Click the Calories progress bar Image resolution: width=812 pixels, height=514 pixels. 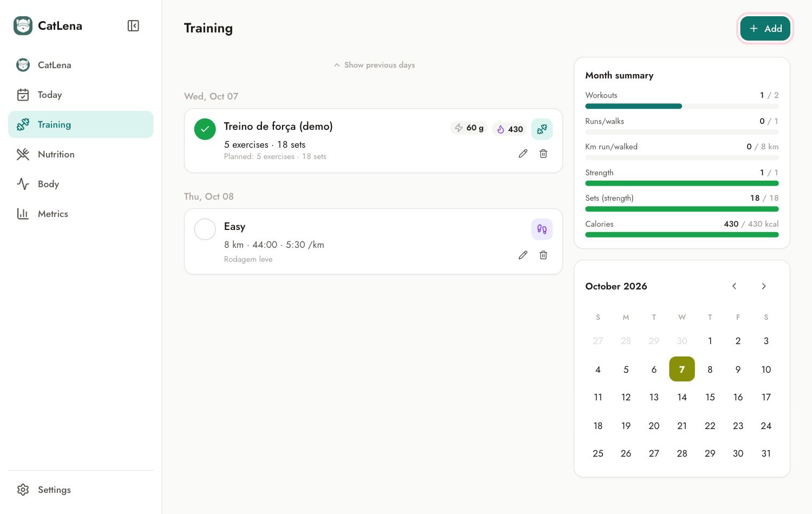[682, 235]
